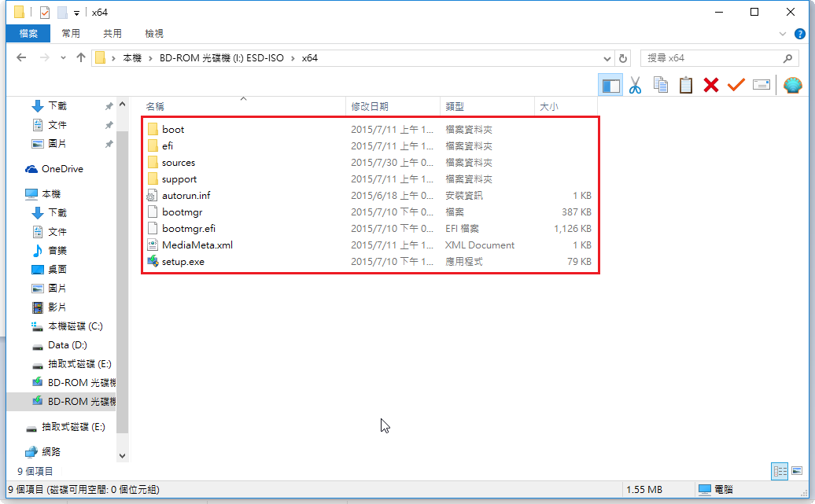Open the Classic Shell settings shell icon
This screenshot has height=504, width=815.
click(x=793, y=85)
